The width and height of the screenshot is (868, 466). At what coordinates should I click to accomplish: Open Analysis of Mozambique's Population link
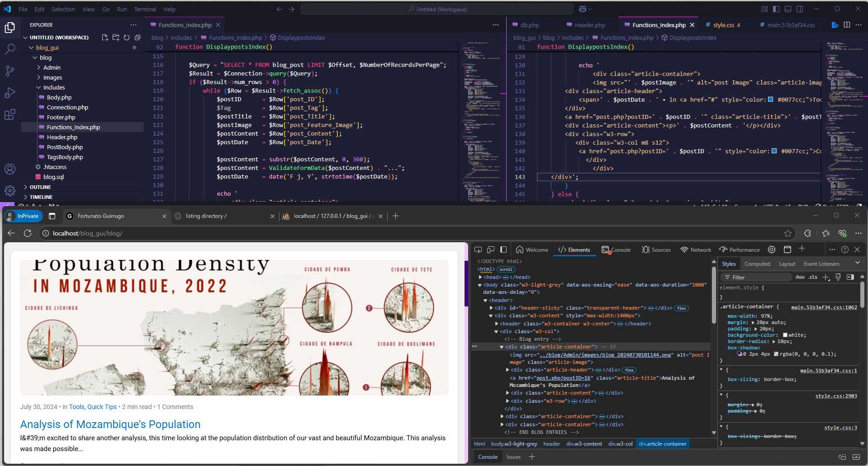pyautogui.click(x=110, y=424)
